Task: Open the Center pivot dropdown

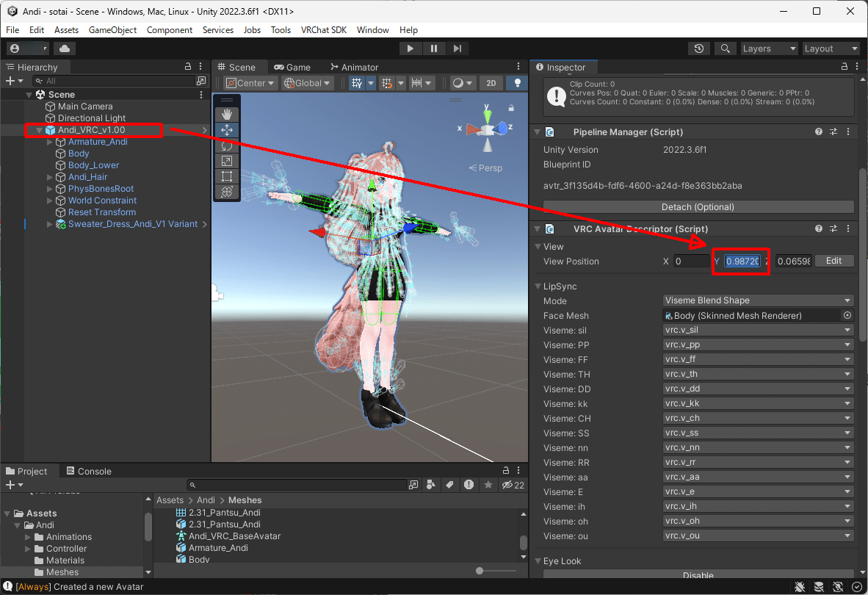Action: (x=250, y=83)
